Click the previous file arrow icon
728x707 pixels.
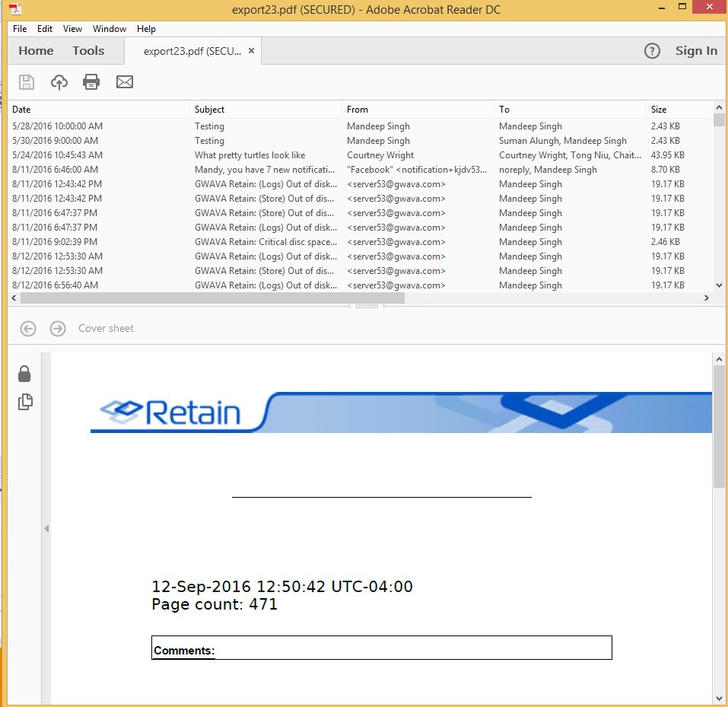tap(28, 329)
